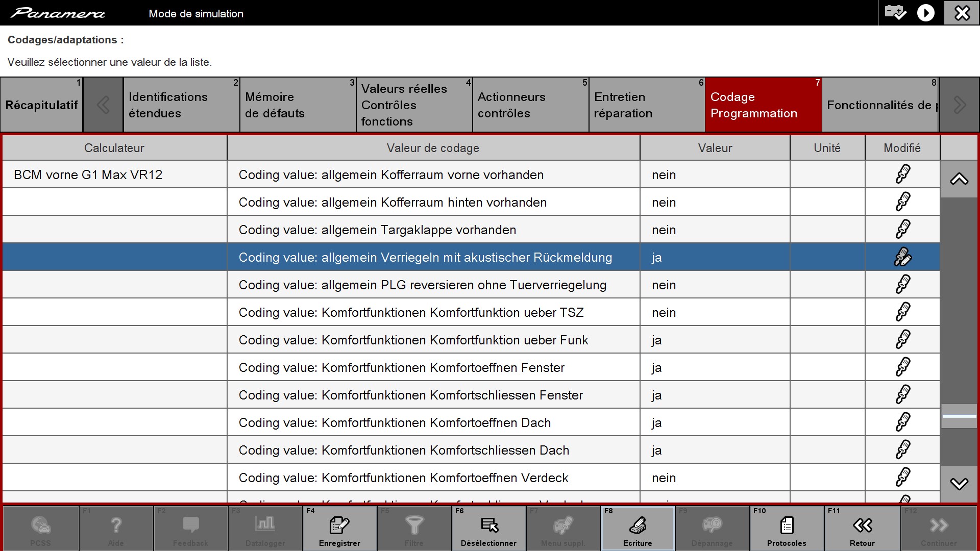Open the Fonctionnalités de tab
The width and height of the screenshot is (980, 551).
[880, 105]
